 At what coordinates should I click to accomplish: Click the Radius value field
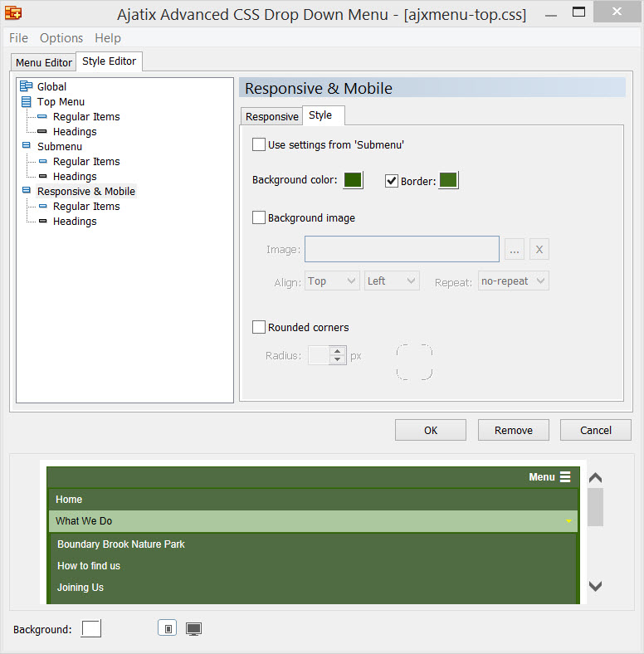tap(319, 355)
